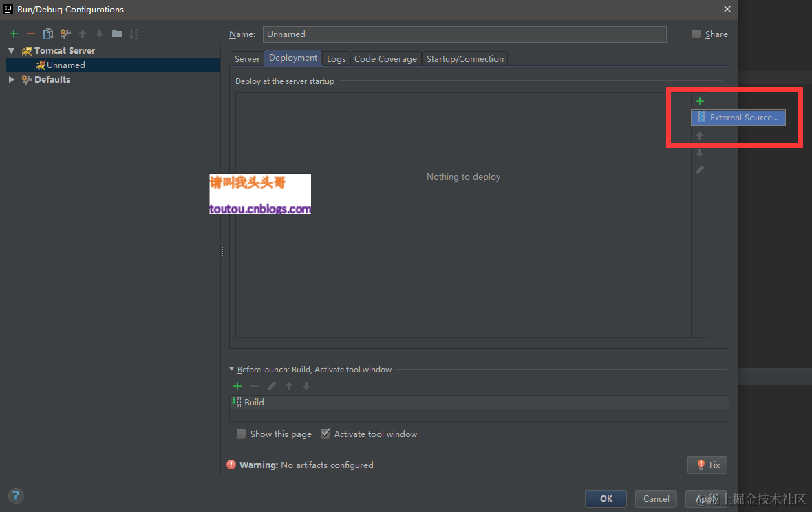Open Help with the question mark icon
The image size is (812, 512).
coord(15,495)
